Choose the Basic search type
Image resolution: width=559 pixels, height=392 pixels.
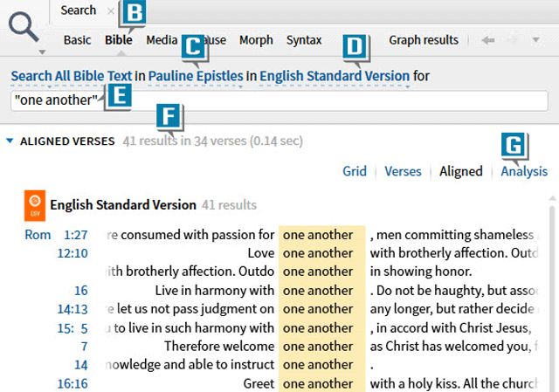tap(77, 40)
